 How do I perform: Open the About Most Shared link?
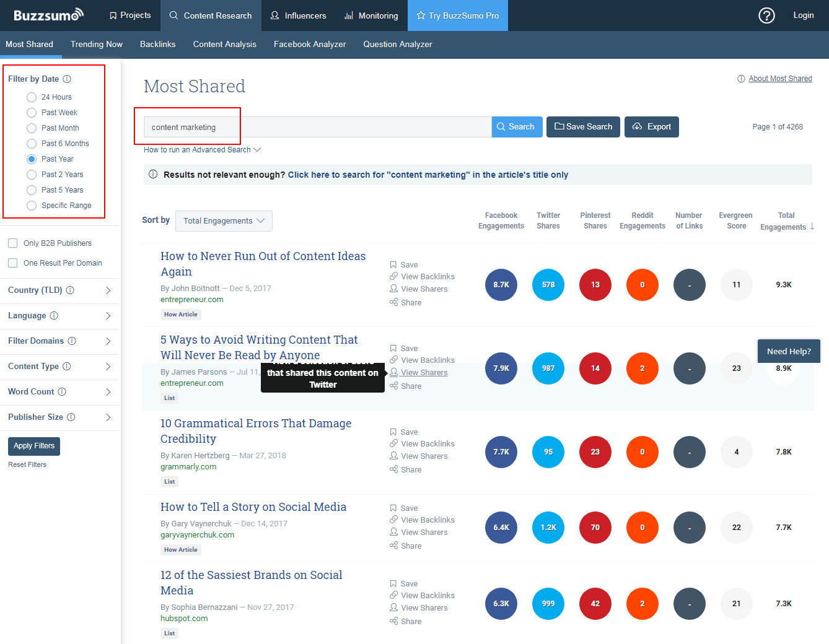click(780, 79)
